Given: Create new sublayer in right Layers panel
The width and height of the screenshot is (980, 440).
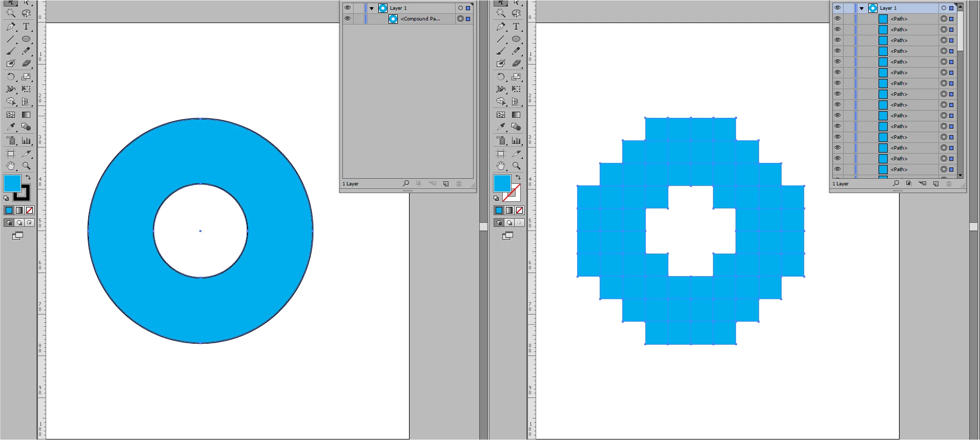Looking at the screenshot, I should [x=922, y=183].
